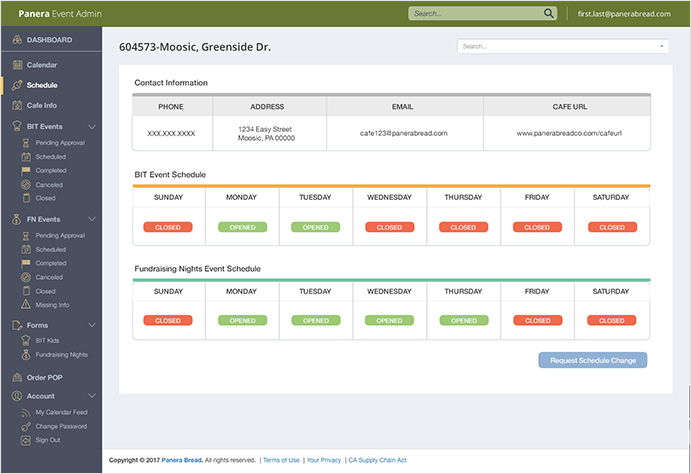
Task: Click Scheduled calendar icon under BIT Events
Action: pos(26,157)
